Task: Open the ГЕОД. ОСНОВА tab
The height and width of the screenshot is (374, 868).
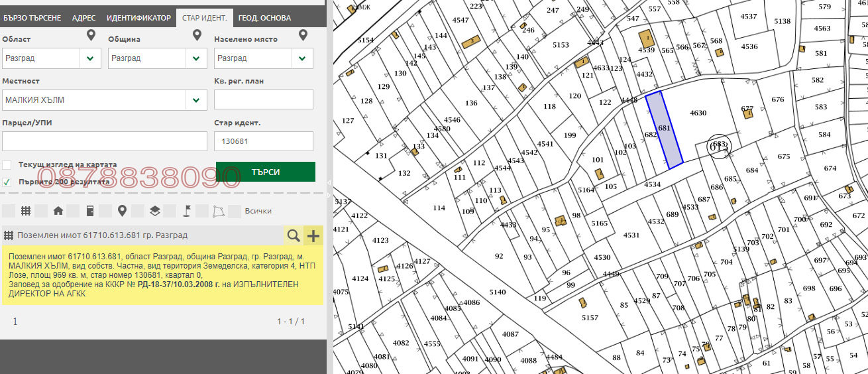Action: click(264, 18)
